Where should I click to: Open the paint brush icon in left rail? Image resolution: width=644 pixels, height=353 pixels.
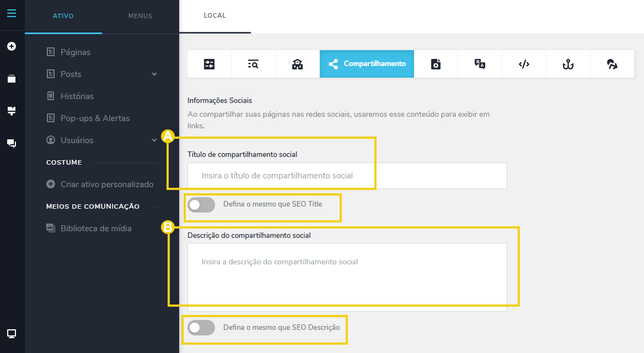tap(12, 111)
